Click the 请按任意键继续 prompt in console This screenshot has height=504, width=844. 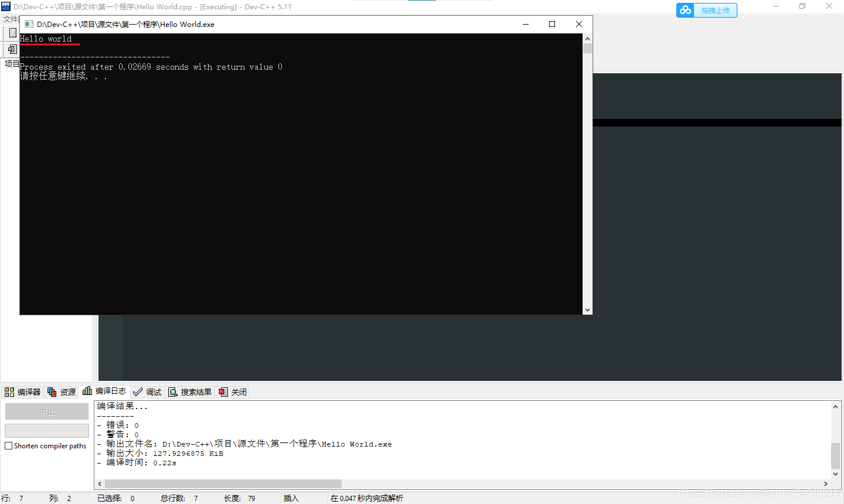tap(63, 76)
